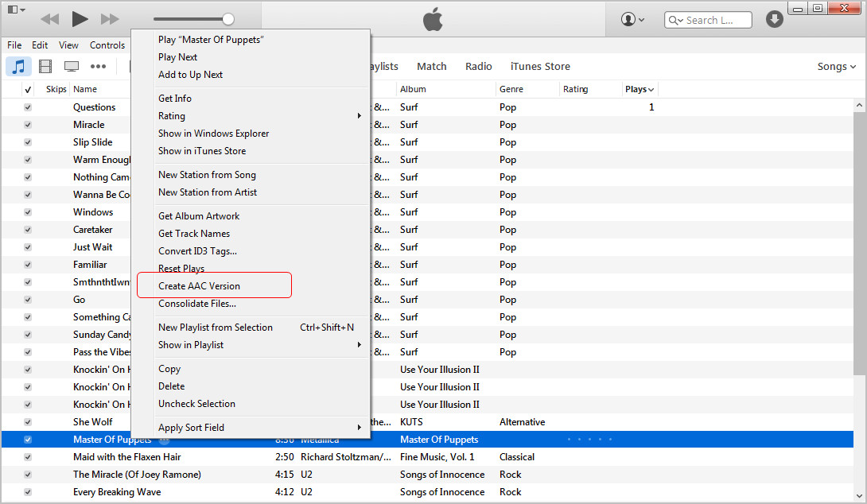Toggle the Caretaker song checkbox
Image resolution: width=867 pixels, height=504 pixels.
[28, 230]
